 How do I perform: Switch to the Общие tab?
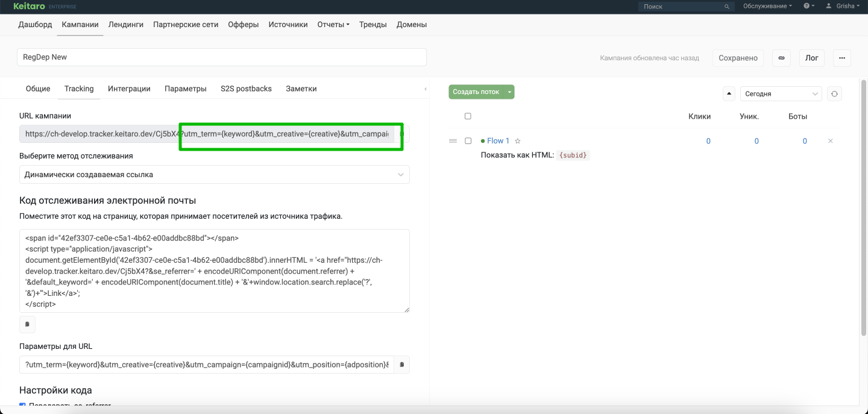pyautogui.click(x=38, y=89)
